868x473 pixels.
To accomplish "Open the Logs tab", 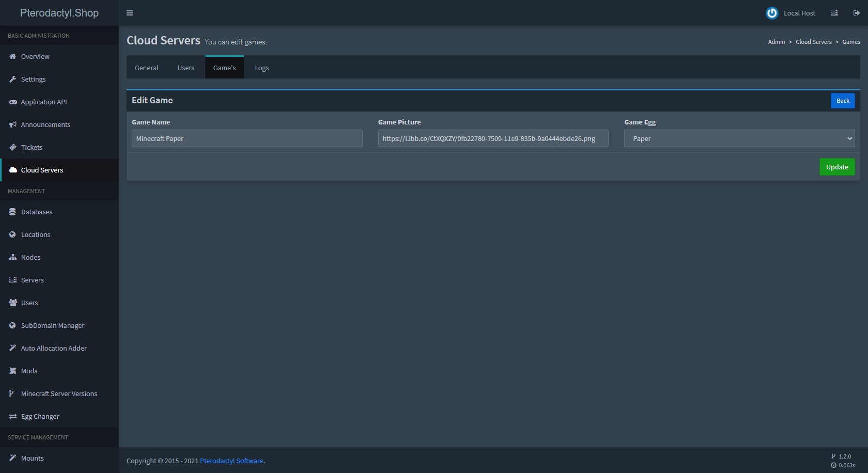I will [x=261, y=68].
